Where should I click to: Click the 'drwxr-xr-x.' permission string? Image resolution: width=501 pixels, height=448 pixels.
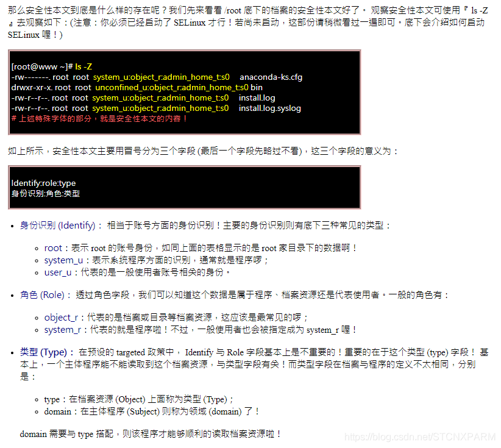32,88
